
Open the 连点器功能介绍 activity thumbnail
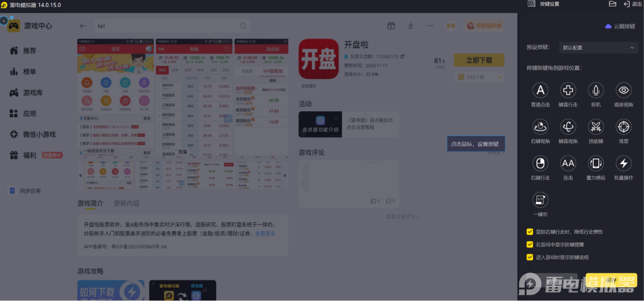[320, 124]
